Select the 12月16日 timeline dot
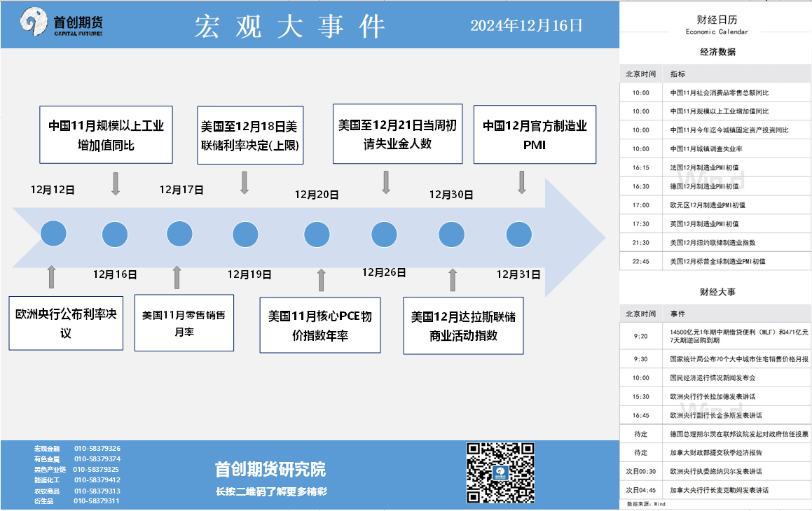 [115, 234]
